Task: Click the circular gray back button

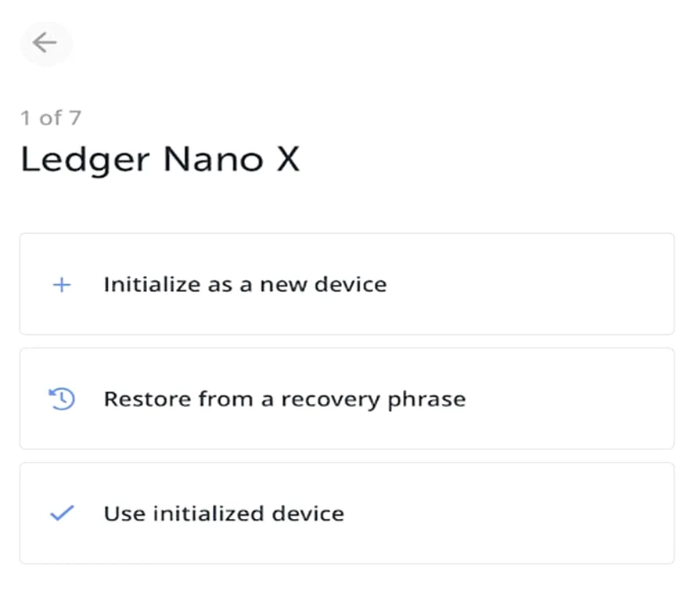Action: (x=46, y=44)
